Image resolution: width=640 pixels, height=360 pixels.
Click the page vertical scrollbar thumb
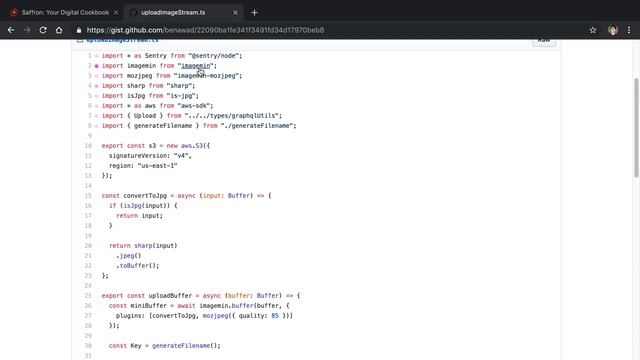pos(636,127)
